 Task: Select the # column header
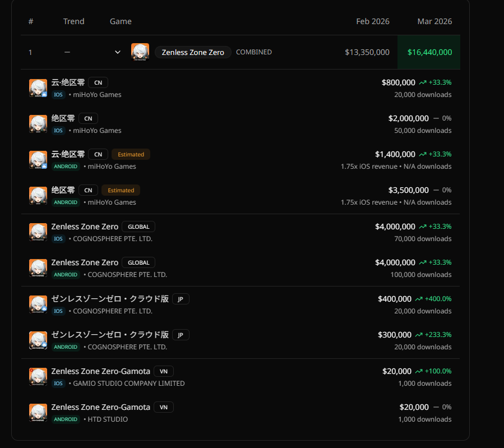pyautogui.click(x=31, y=21)
